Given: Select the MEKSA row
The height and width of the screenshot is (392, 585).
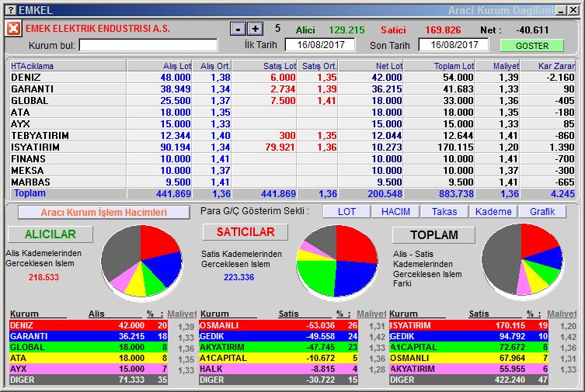Looking at the screenshot, I should [x=292, y=170].
